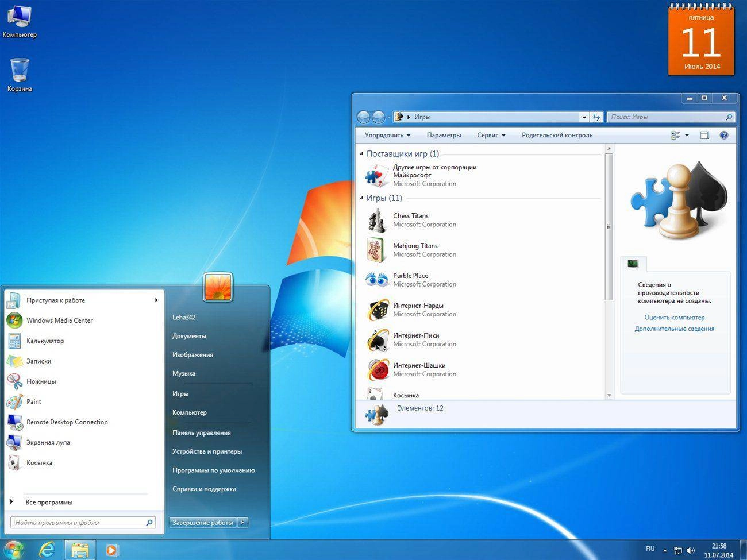Image resolution: width=747 pixels, height=560 pixels.
Task: Click Родительский контроль in the toolbar
Action: (x=557, y=135)
